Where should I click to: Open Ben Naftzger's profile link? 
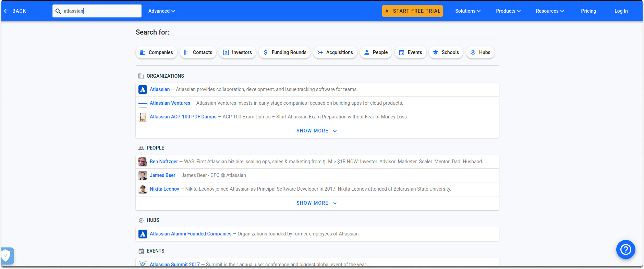point(164,162)
